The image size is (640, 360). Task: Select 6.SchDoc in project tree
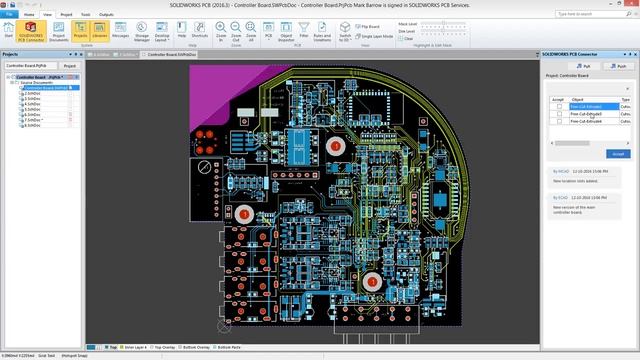31,115
